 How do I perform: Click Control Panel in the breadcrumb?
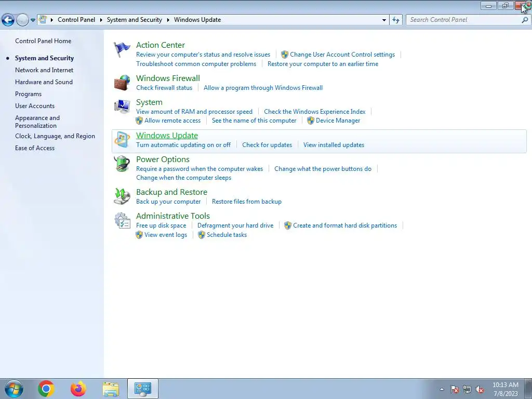tap(76, 20)
